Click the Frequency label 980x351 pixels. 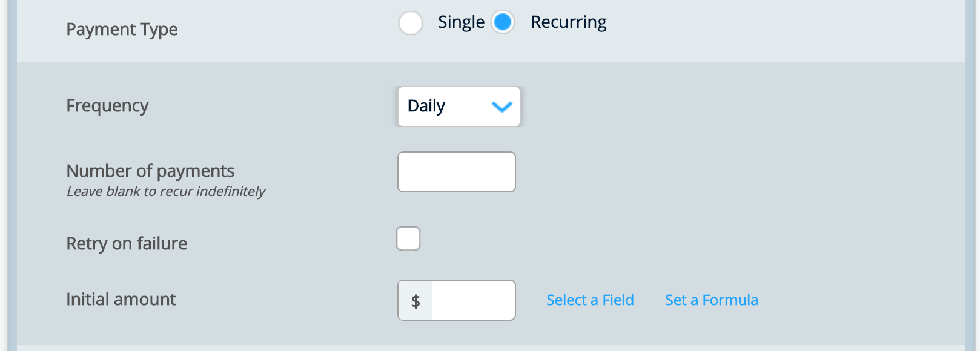[x=107, y=106]
